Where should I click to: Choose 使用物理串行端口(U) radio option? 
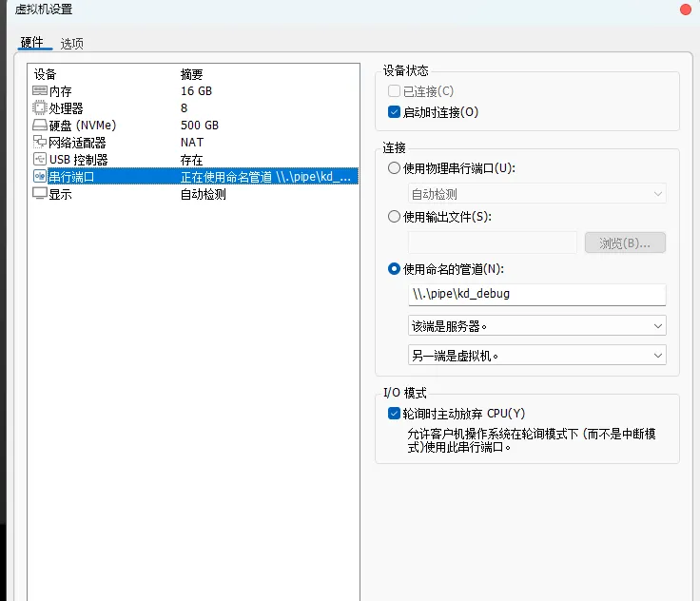click(x=394, y=168)
